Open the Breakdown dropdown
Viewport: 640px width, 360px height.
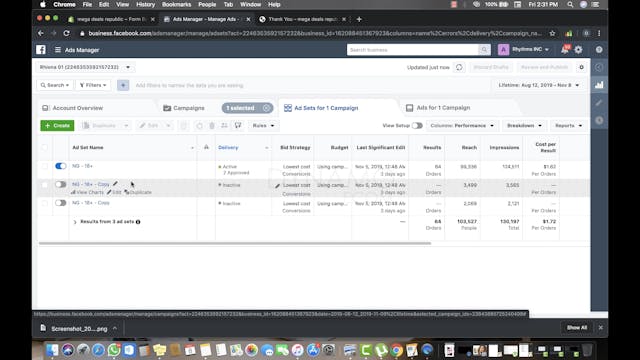point(524,126)
